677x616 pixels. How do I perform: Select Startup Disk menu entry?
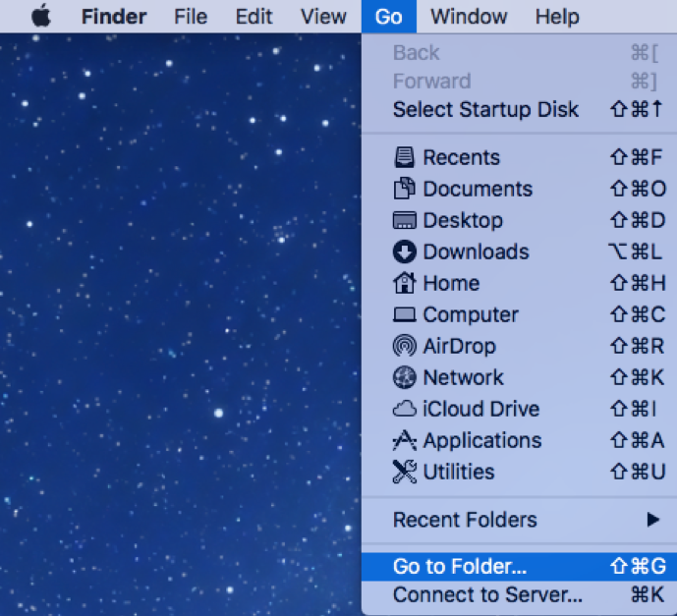click(485, 109)
